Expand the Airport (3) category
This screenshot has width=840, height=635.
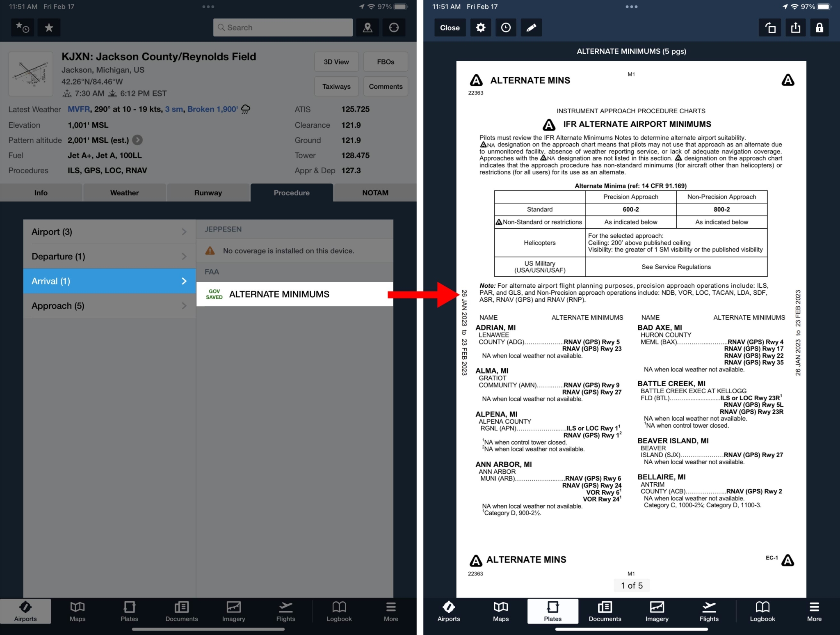(109, 232)
